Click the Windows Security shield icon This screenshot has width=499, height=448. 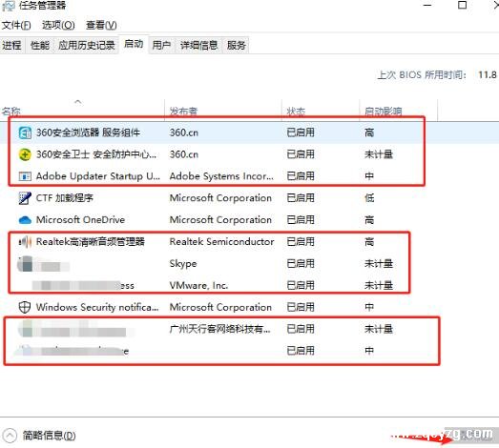[x=25, y=308]
